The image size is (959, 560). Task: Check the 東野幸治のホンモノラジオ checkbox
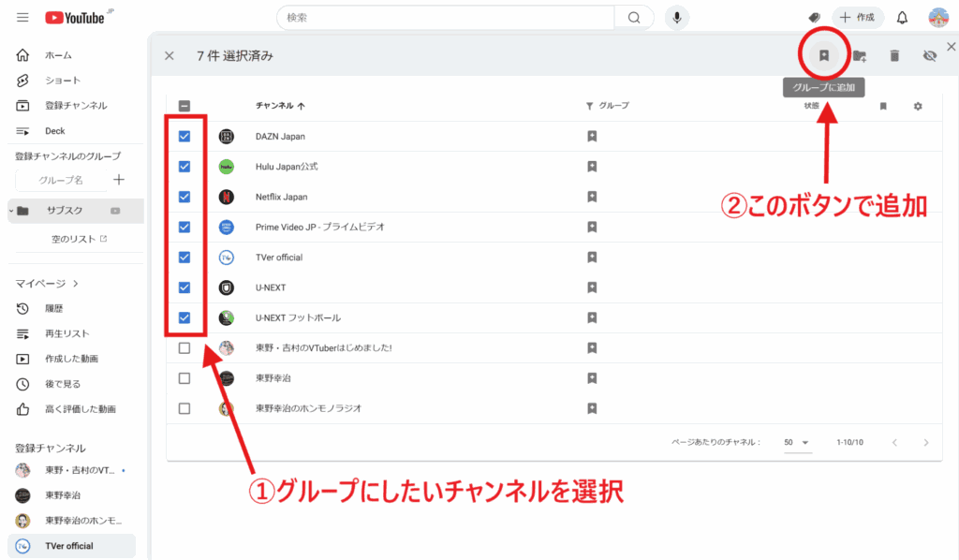tap(184, 408)
